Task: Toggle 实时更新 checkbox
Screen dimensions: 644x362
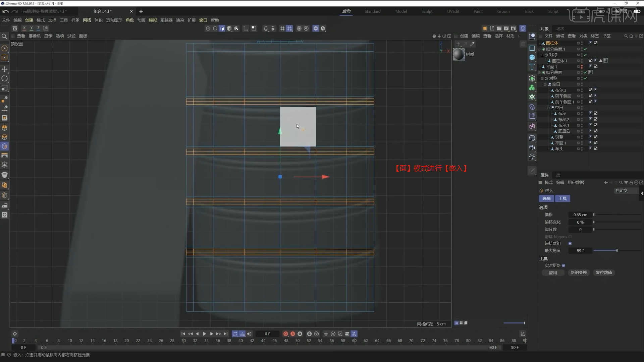Action: click(563, 265)
